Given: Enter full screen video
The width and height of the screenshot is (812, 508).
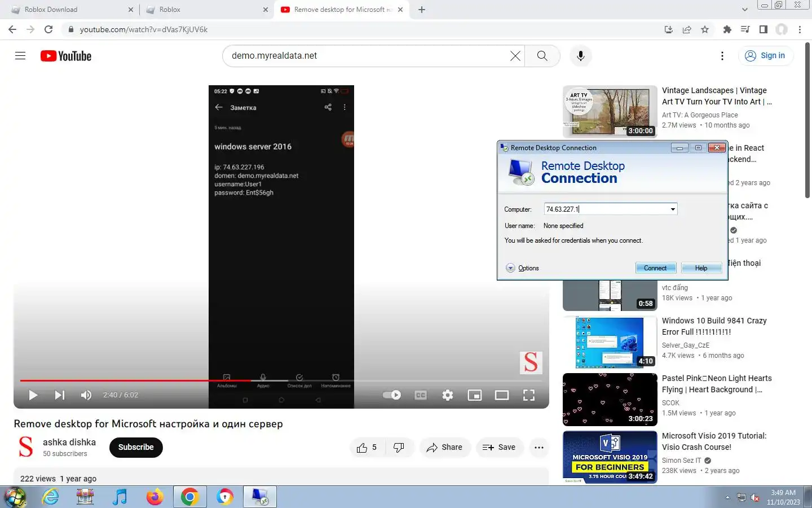Looking at the screenshot, I should pyautogui.click(x=529, y=395).
